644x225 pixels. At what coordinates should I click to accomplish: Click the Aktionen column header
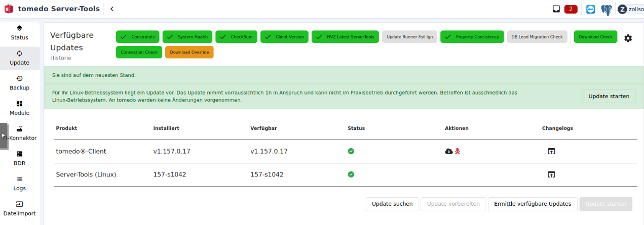coord(457,128)
